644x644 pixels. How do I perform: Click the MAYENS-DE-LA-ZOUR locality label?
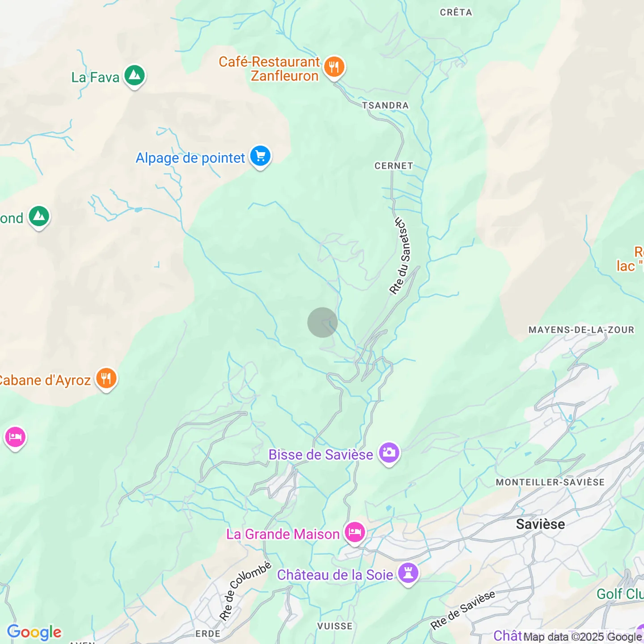pyautogui.click(x=581, y=330)
